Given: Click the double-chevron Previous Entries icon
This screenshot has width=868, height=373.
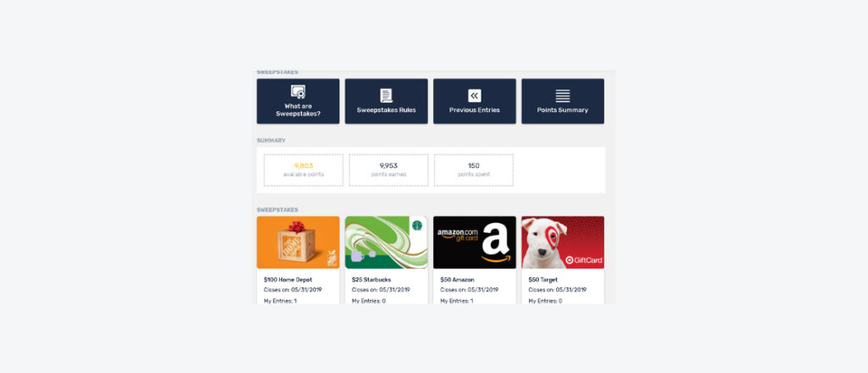Looking at the screenshot, I should (475, 95).
